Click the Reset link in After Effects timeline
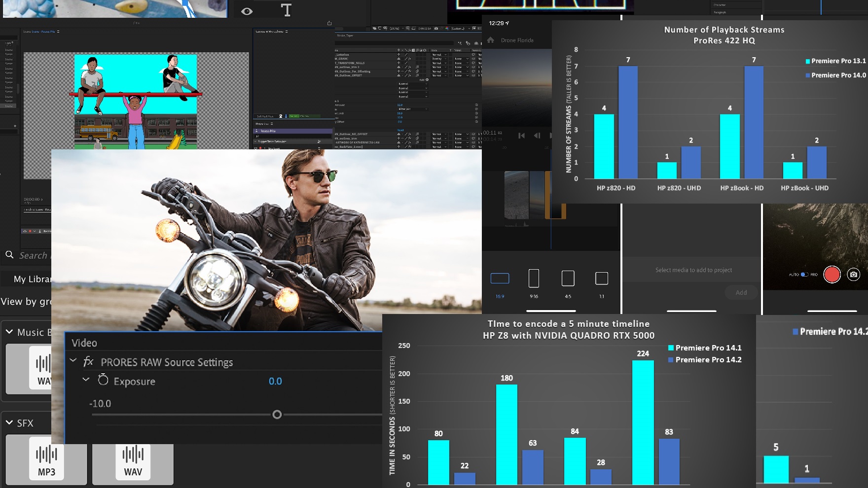The height and width of the screenshot is (488, 868). pyautogui.click(x=400, y=130)
